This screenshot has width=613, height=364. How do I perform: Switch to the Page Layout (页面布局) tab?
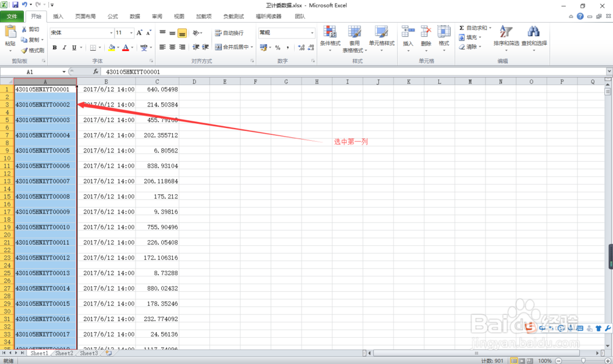click(85, 17)
